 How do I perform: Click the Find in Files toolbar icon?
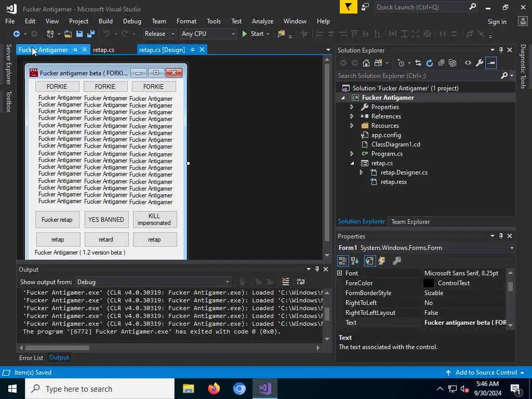281,34
